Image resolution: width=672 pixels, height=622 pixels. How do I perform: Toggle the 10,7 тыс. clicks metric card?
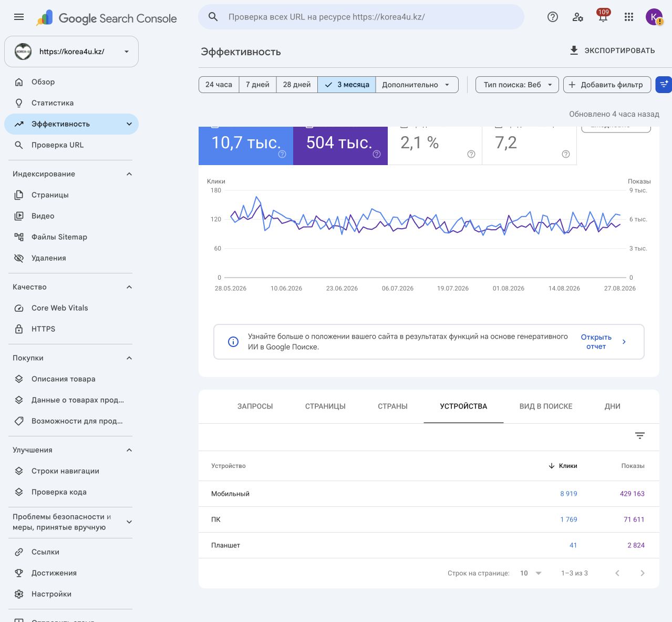coord(246,146)
